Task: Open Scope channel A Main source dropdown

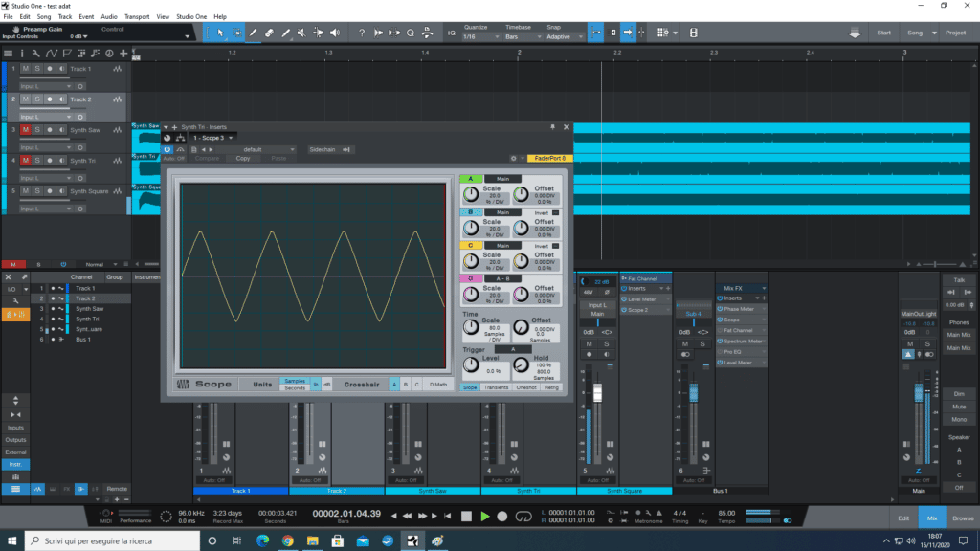Action: tap(502, 179)
